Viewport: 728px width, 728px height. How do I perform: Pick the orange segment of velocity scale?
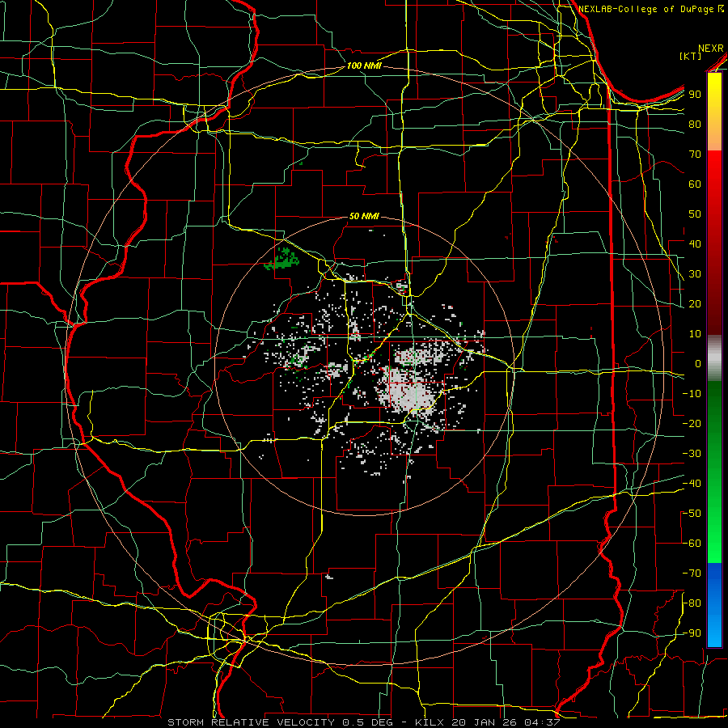(x=714, y=137)
